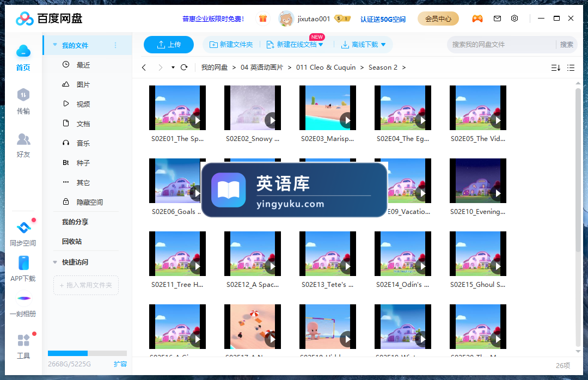Screen dimensions: 588x380
Task: Select 其它 in the sidebar
Action: (83, 183)
